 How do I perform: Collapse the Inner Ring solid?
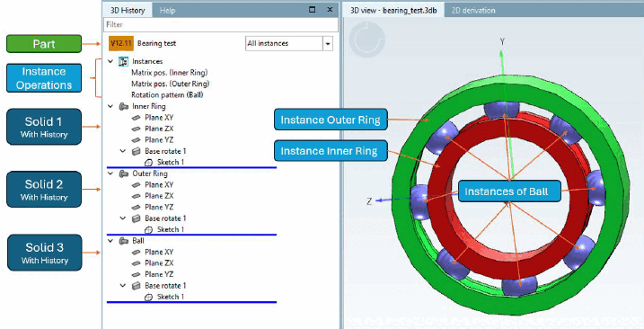[110, 106]
